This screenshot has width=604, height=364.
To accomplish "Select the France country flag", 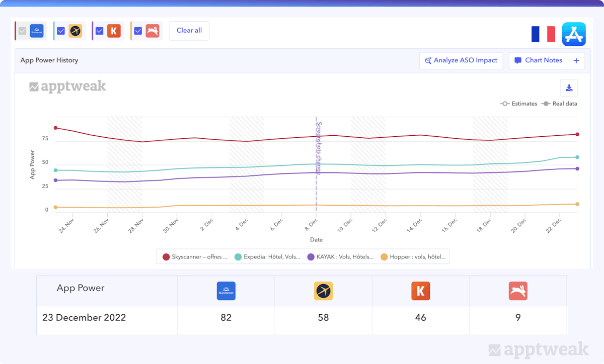I will 543,34.
